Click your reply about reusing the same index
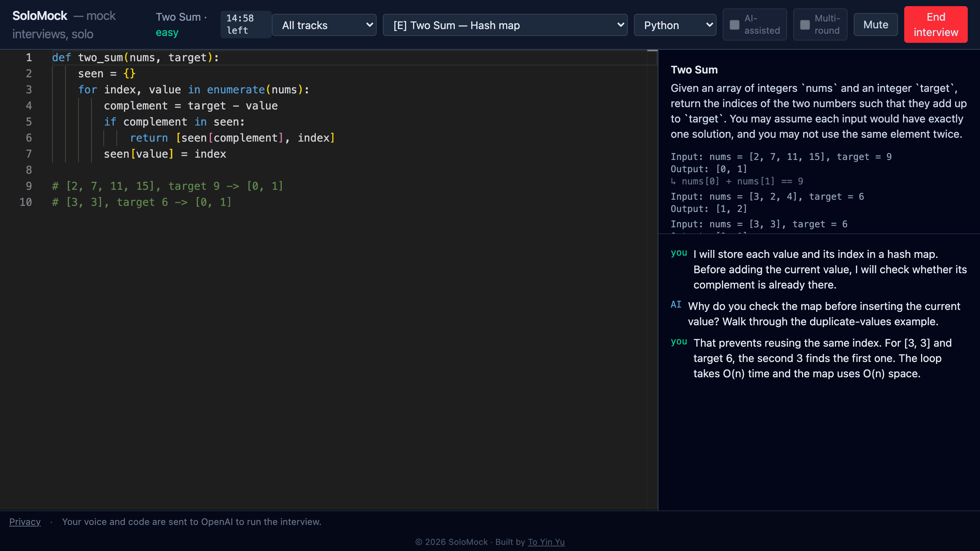 coord(822,358)
